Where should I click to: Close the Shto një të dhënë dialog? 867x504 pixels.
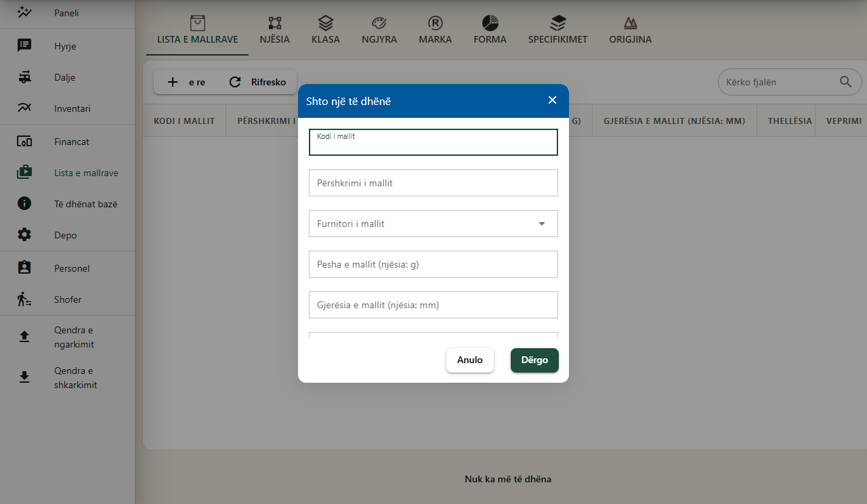coord(552,100)
